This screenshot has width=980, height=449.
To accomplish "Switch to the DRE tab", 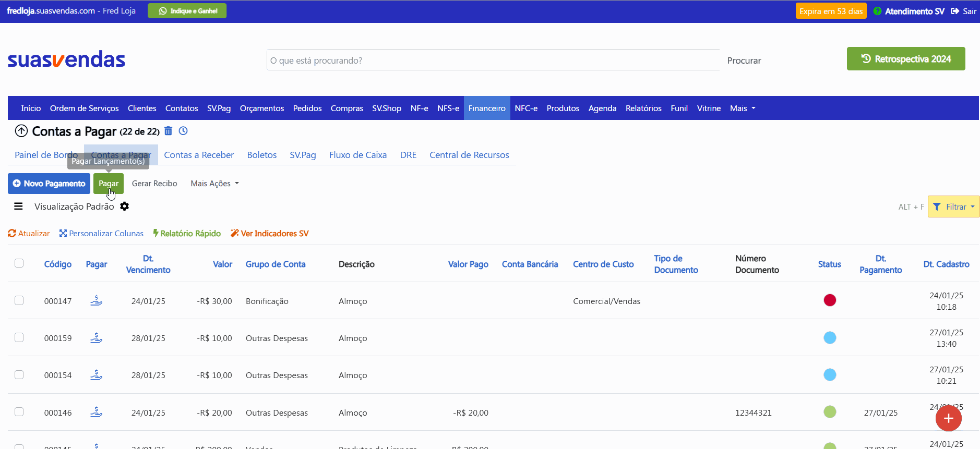I will tap(408, 155).
